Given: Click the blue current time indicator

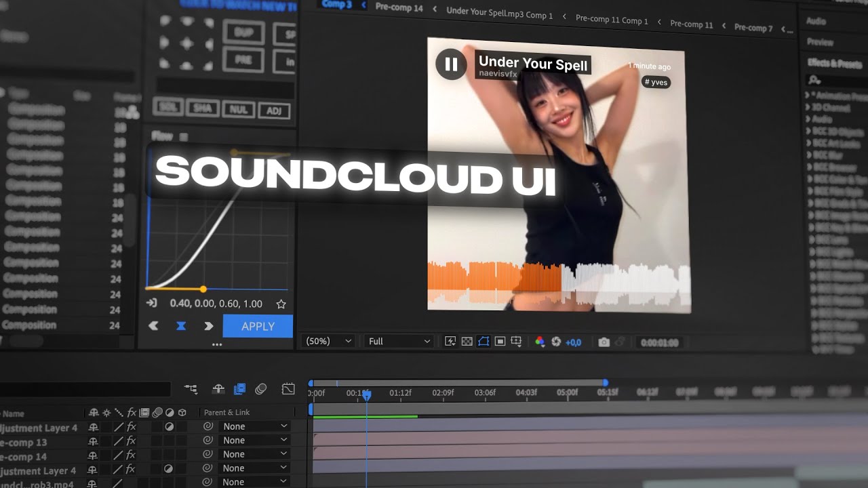Looking at the screenshot, I should 367,394.
